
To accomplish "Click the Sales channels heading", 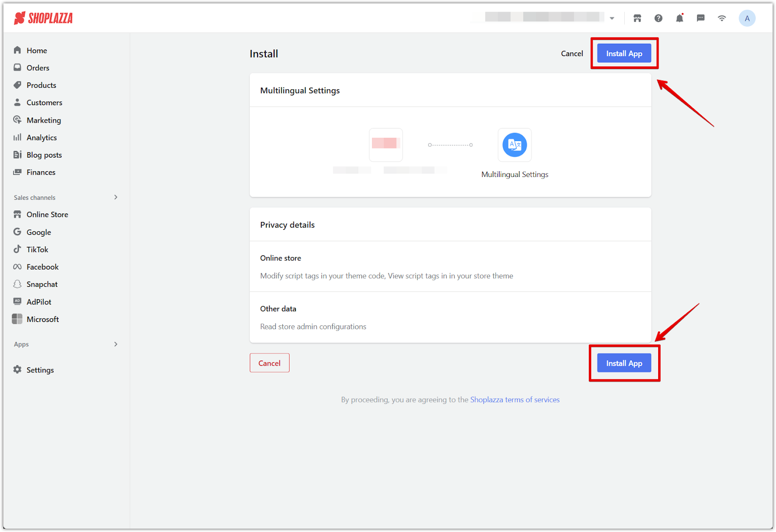I will (34, 197).
